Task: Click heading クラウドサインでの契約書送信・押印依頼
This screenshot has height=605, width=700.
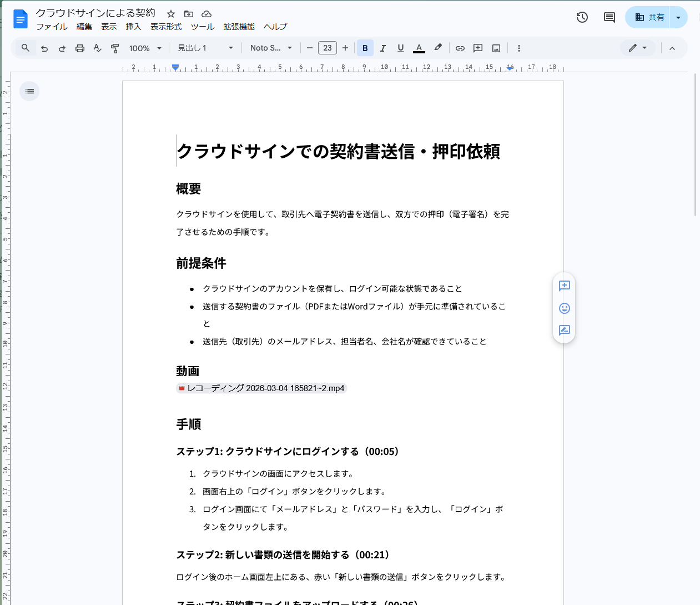Action: point(339,151)
